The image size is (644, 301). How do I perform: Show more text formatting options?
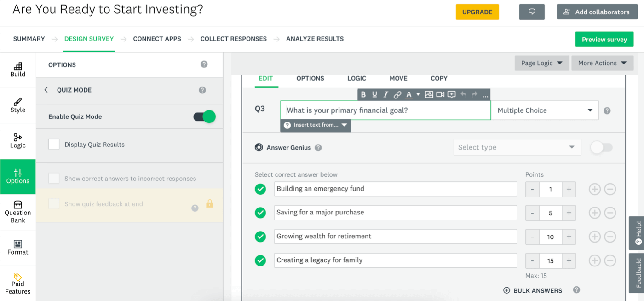[485, 95]
